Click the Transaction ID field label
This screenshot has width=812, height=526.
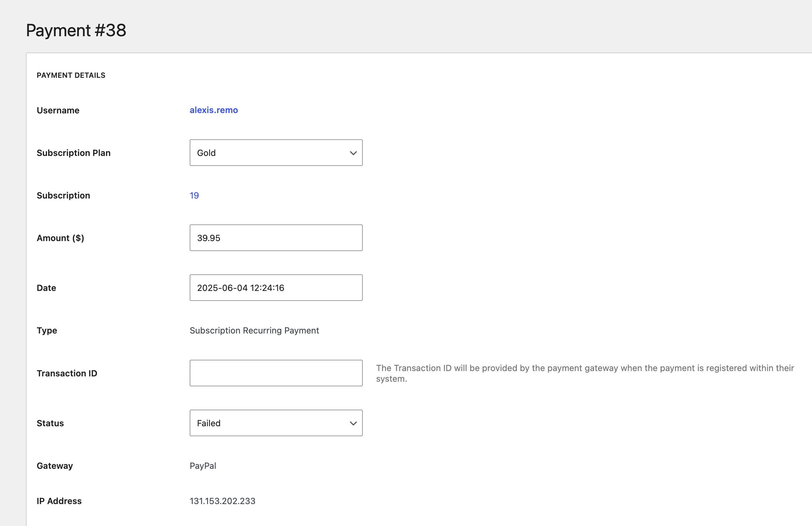pos(67,374)
